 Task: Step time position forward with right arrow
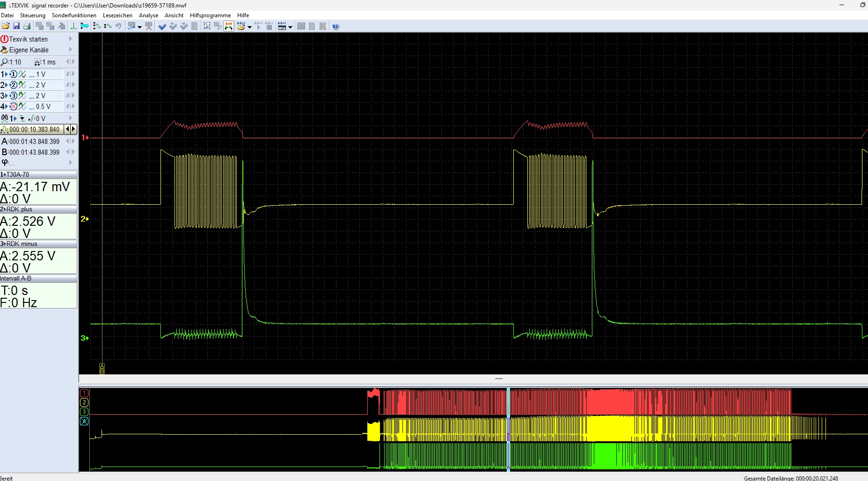click(x=73, y=129)
